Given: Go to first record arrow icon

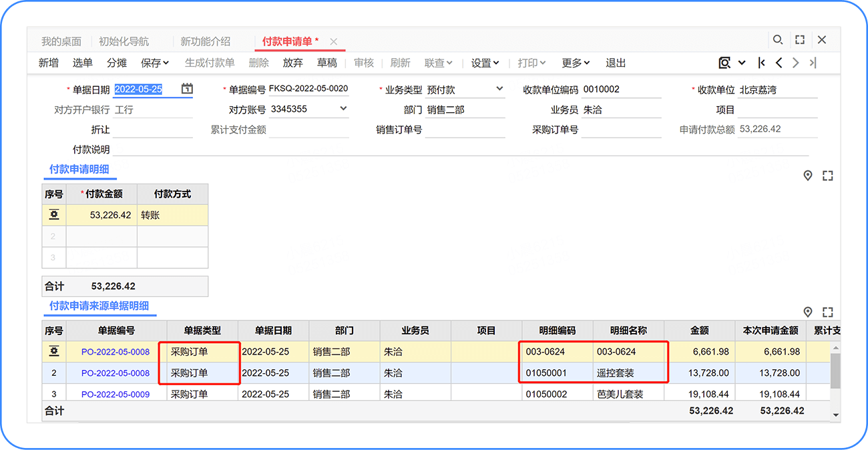Looking at the screenshot, I should pos(761,63).
